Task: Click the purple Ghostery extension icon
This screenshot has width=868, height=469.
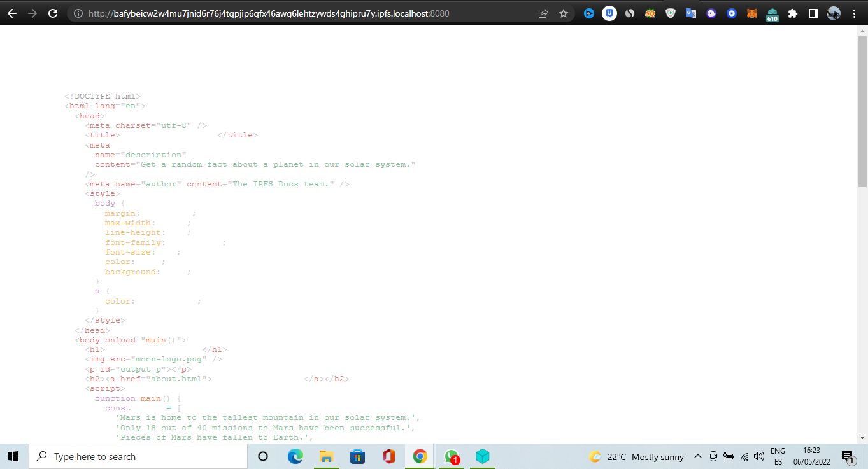Action: (711, 13)
